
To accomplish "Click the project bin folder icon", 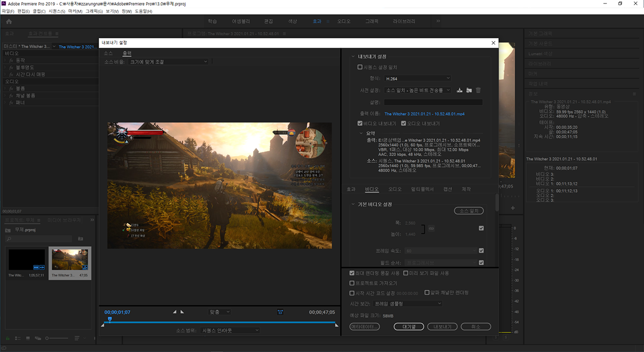I will (8, 230).
